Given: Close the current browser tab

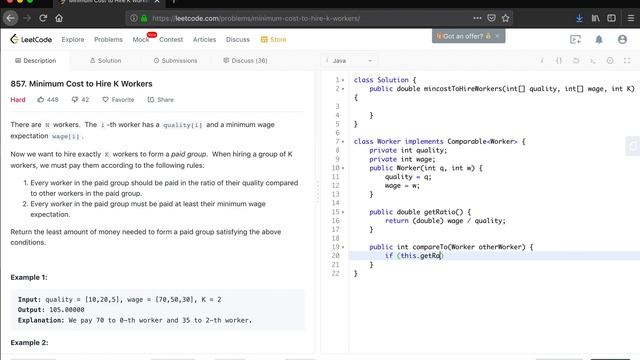Looking at the screenshot, I should click(157, 2).
